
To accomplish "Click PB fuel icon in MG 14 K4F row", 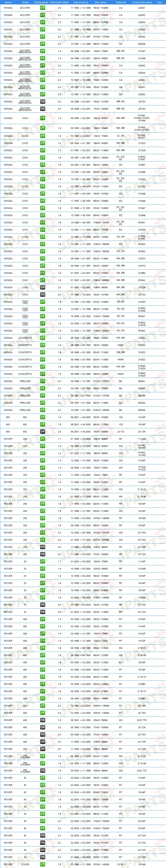I will point(42,417).
